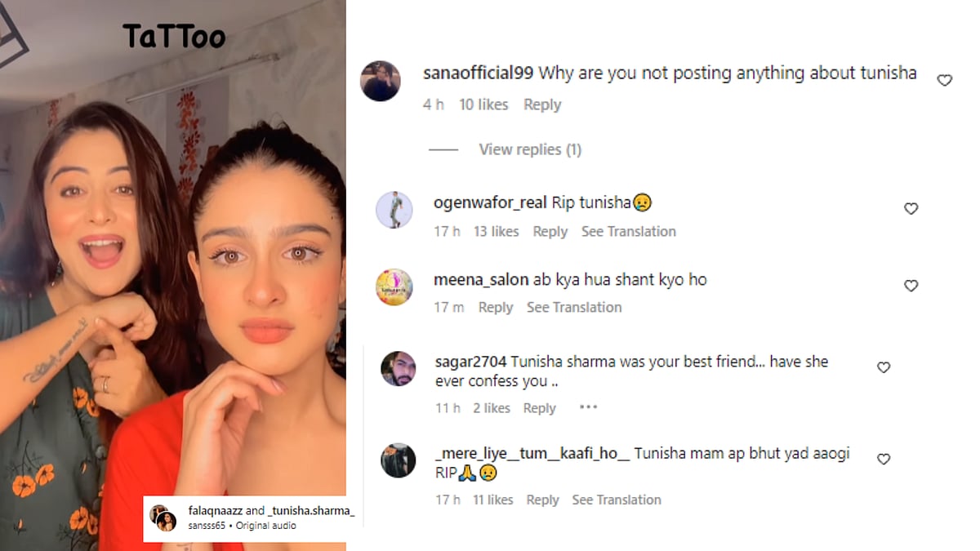Image resolution: width=980 pixels, height=551 pixels.
Task: Heart sagar2704's comment
Action: point(883,367)
